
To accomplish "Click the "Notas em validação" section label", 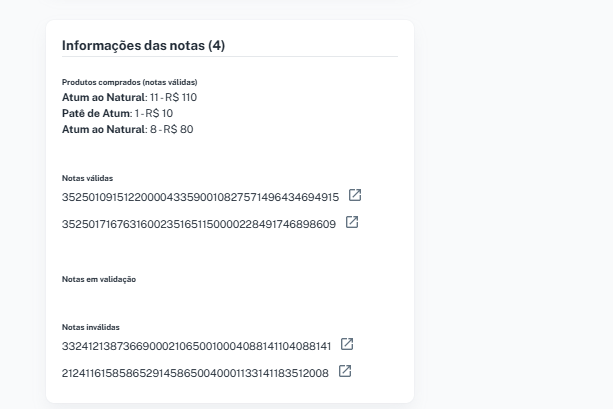I will tap(98, 279).
